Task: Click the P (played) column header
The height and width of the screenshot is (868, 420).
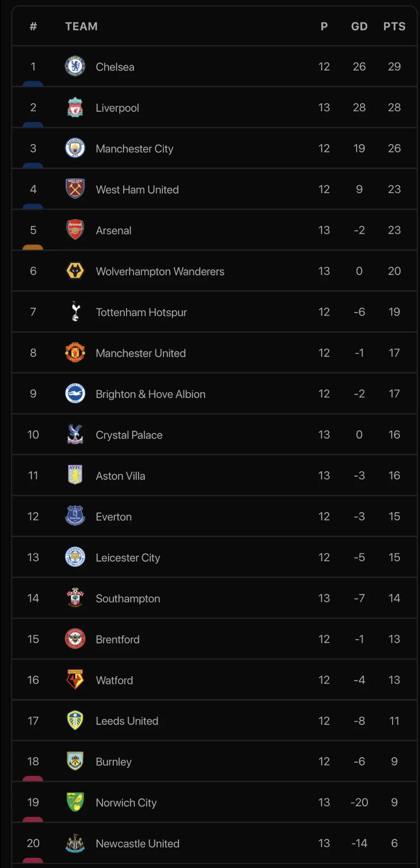Action: 324,26
